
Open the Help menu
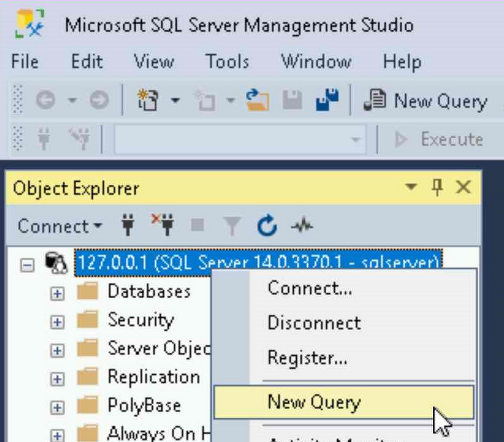(402, 61)
